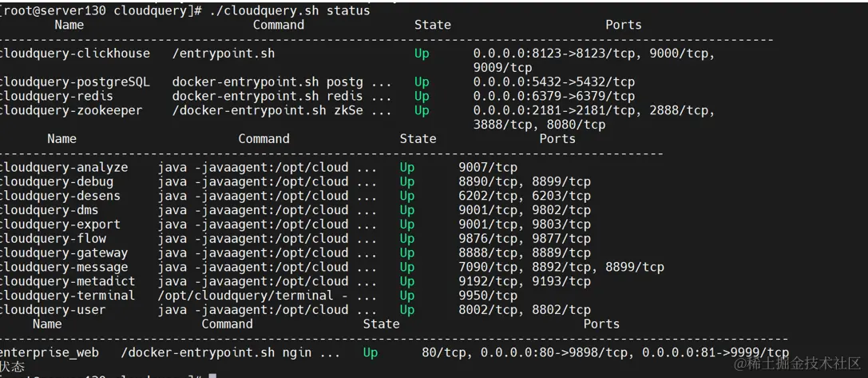The height and width of the screenshot is (378, 868).
Task: Click "/docker-entrypoint.sh zkSe ..." command text
Action: coord(281,110)
